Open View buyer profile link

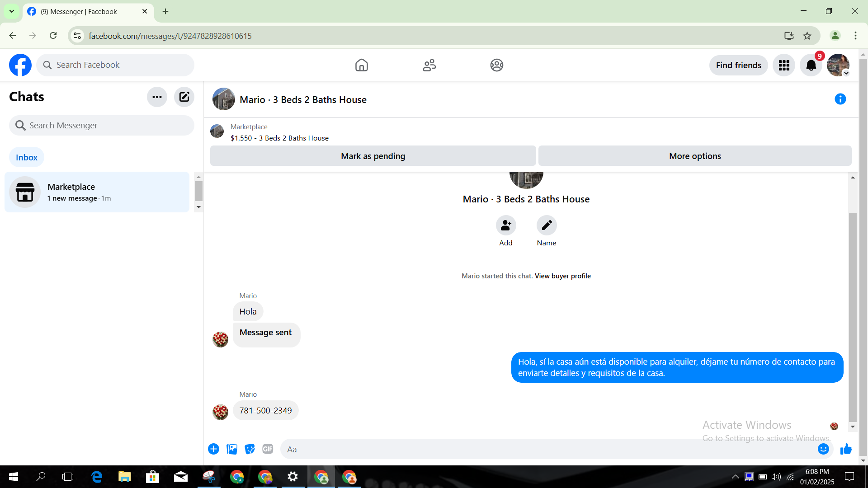tap(562, 276)
